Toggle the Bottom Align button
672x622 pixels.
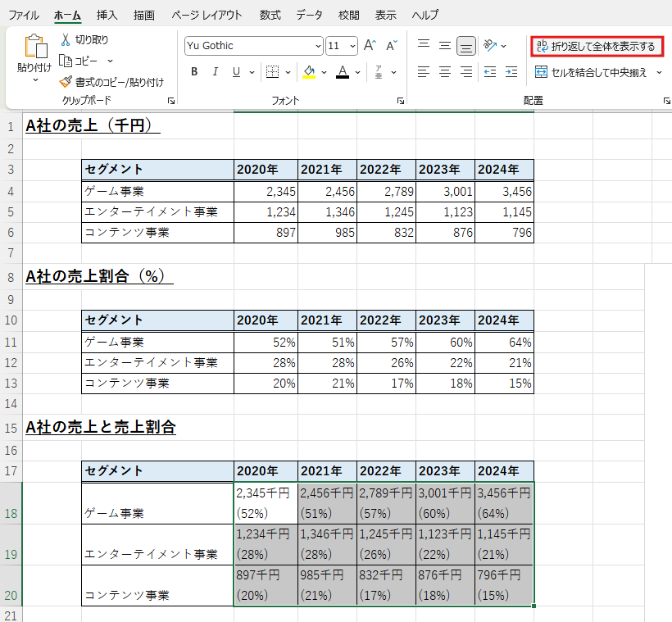click(x=466, y=46)
